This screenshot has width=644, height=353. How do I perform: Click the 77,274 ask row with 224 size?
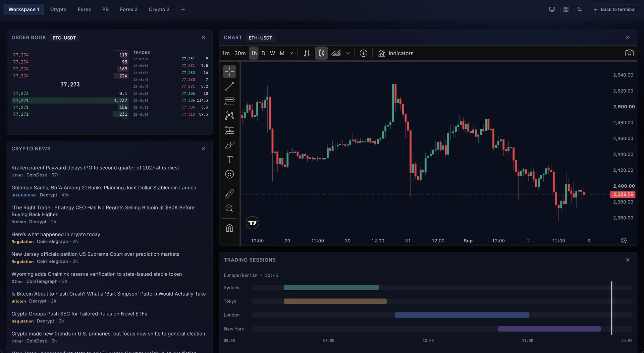click(70, 76)
